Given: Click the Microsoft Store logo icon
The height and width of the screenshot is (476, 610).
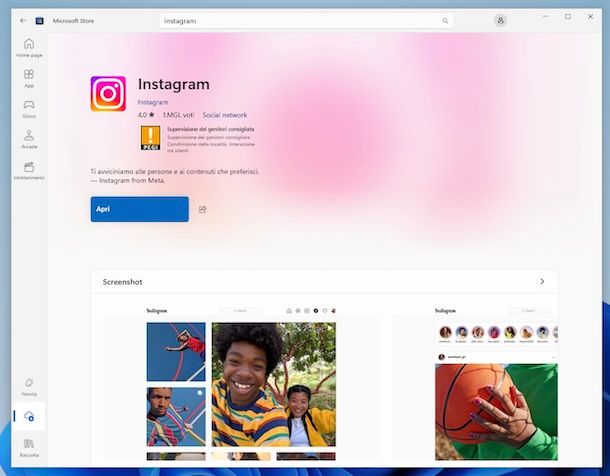Looking at the screenshot, I should (x=40, y=21).
